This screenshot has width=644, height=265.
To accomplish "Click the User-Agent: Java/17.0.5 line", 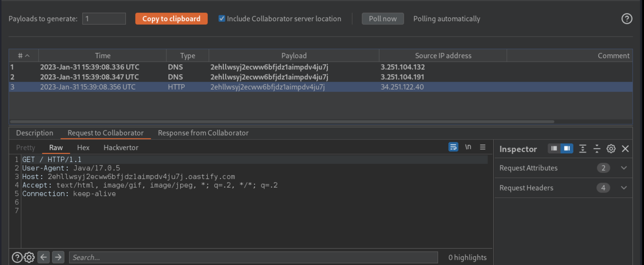I will click(71, 168).
